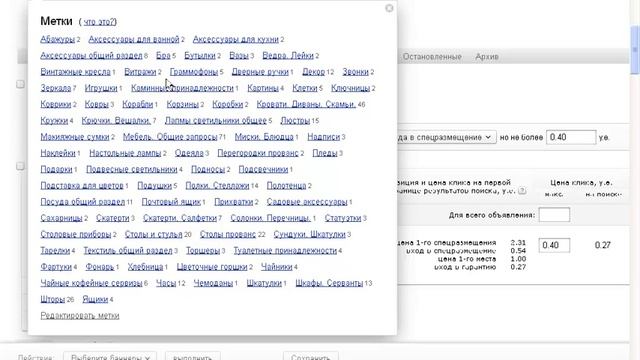This screenshot has height=360, width=640.
Task: Select the Сахарницы tag
Action: [x=61, y=218]
